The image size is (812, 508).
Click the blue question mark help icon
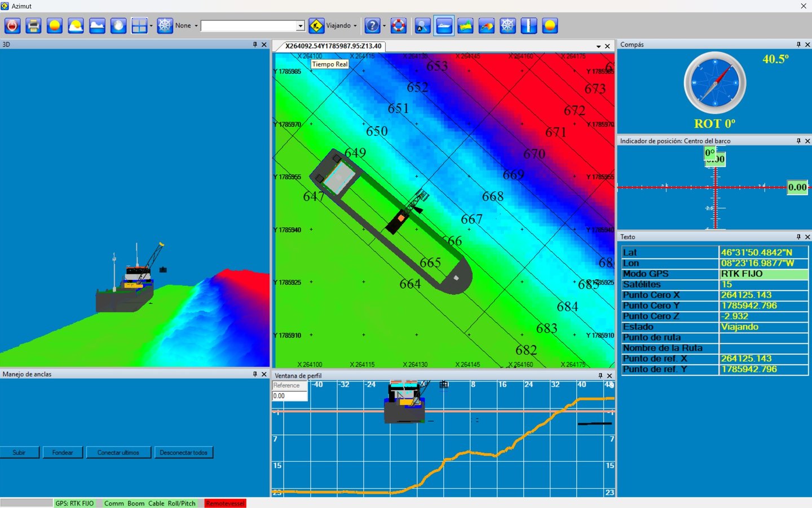coord(372,25)
